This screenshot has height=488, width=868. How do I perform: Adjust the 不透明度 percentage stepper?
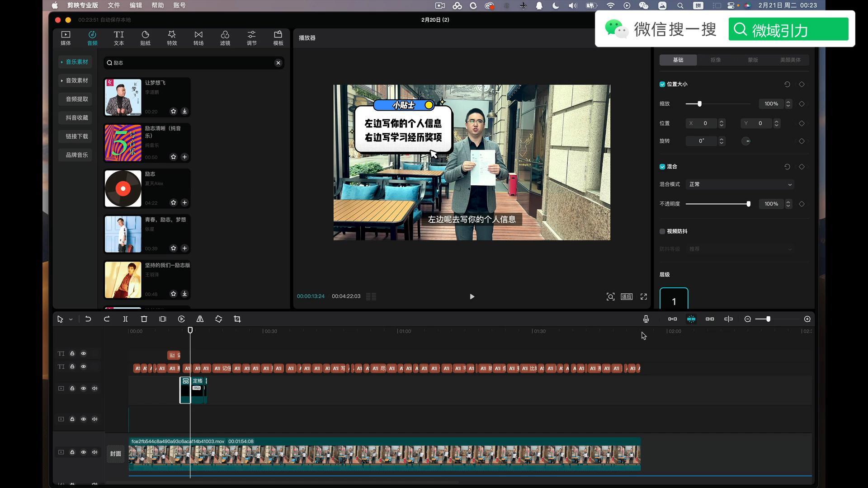click(788, 204)
